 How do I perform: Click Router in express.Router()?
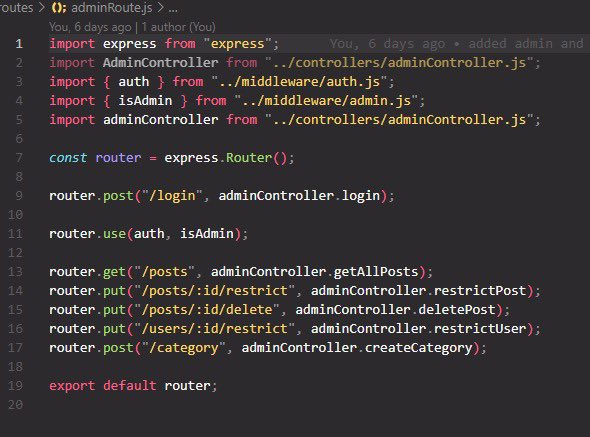pyautogui.click(x=249, y=158)
